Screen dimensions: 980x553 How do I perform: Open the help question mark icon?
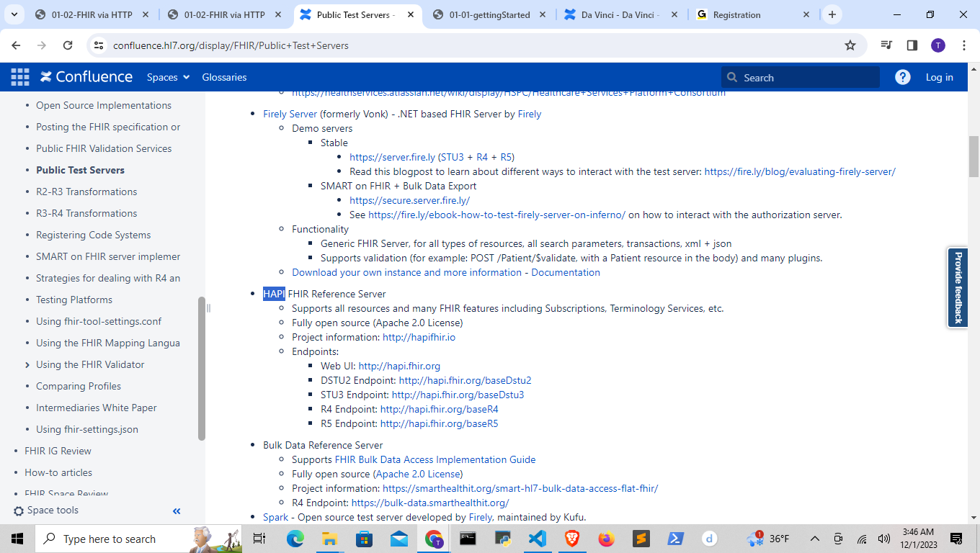click(x=902, y=77)
